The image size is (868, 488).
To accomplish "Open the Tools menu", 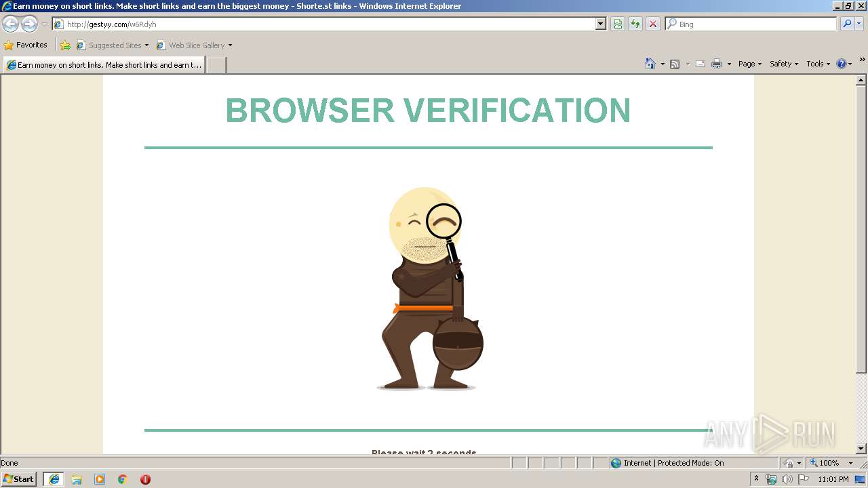I will click(x=818, y=64).
